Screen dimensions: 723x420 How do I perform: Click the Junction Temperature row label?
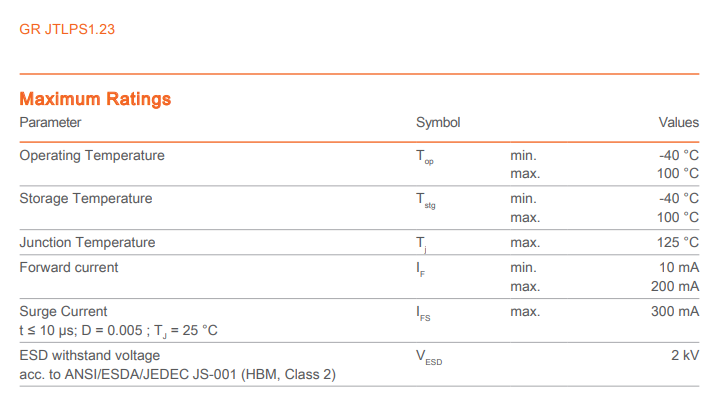click(x=87, y=243)
